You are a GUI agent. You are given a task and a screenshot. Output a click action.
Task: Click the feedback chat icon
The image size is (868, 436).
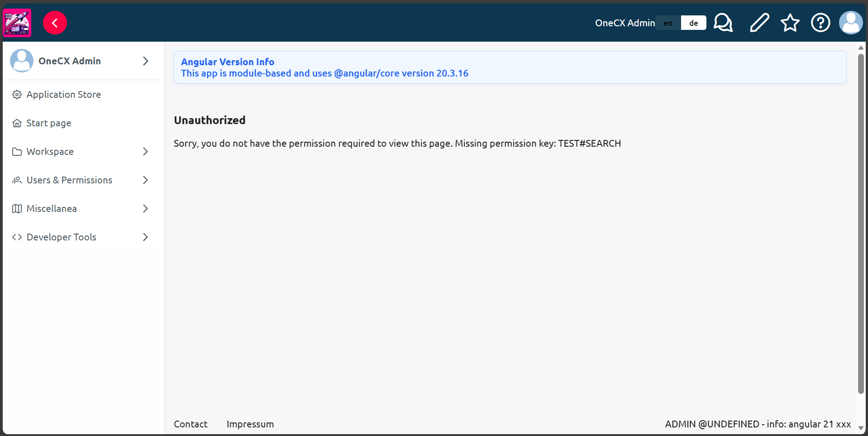point(723,23)
